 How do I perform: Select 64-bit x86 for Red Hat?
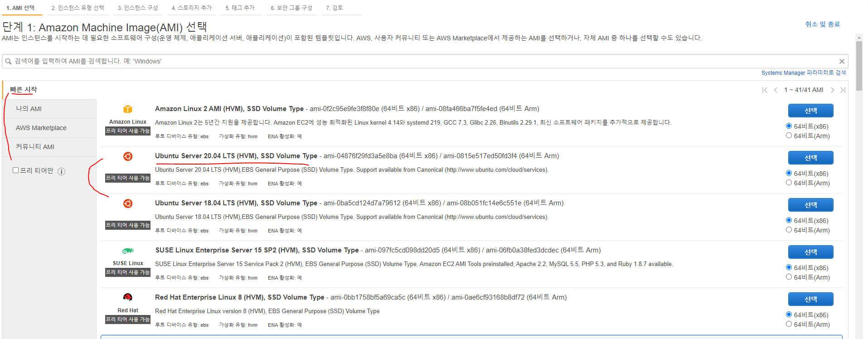pos(789,315)
